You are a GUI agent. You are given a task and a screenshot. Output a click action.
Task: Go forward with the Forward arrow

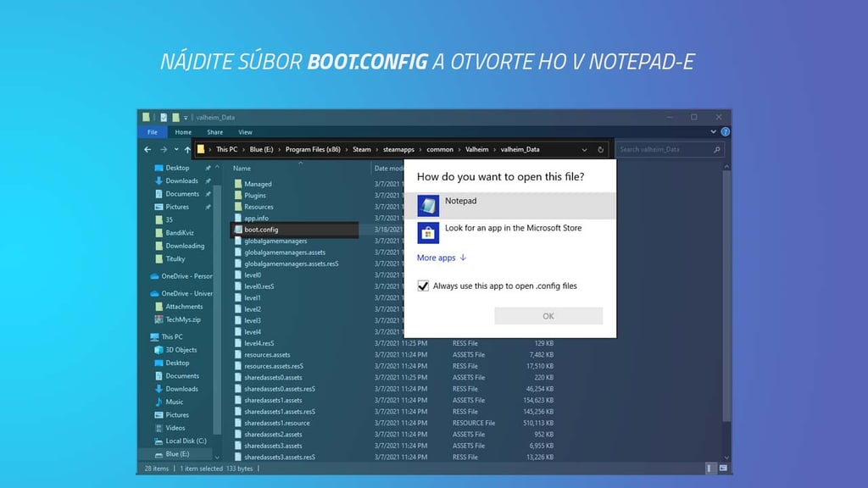164,149
